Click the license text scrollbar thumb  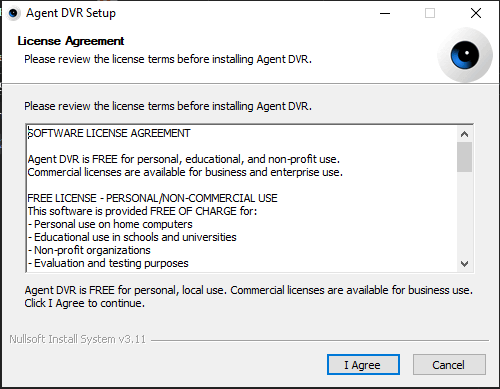click(464, 157)
